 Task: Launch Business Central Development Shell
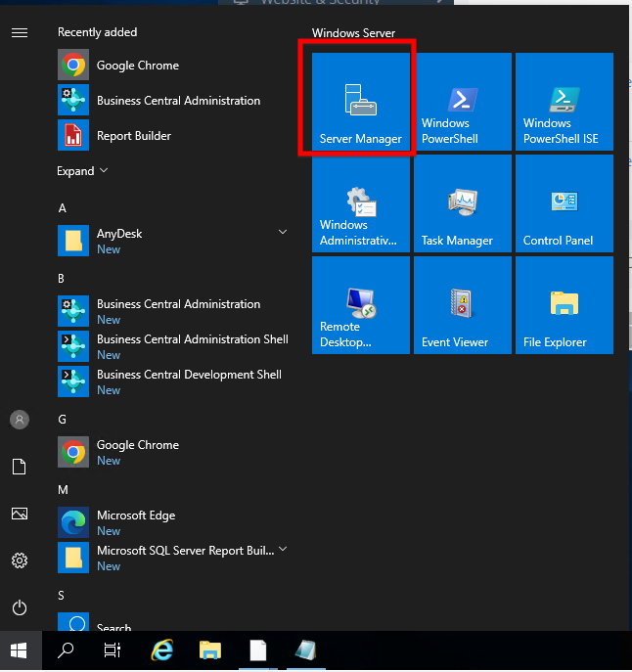[x=173, y=381]
